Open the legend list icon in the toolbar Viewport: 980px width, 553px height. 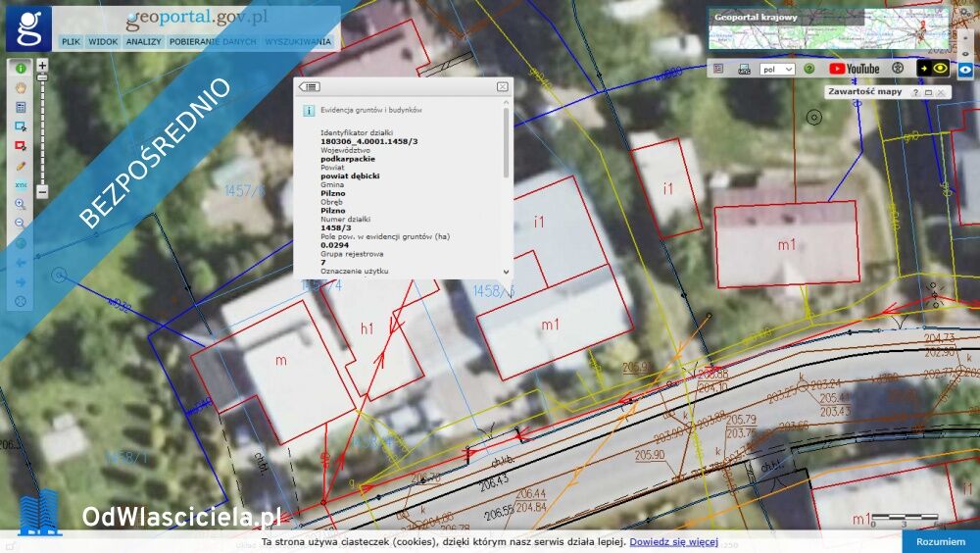718,69
